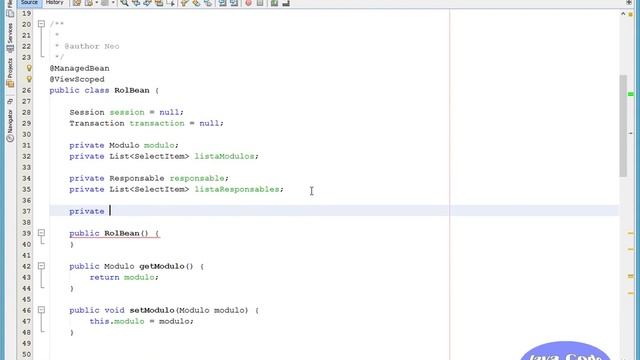Toggle Highlight Search in the toolbar
The height and width of the screenshot is (360, 640).
coord(159,3)
